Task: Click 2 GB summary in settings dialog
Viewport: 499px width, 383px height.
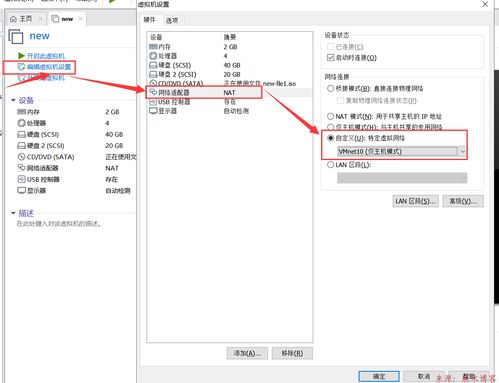Action: [x=230, y=47]
